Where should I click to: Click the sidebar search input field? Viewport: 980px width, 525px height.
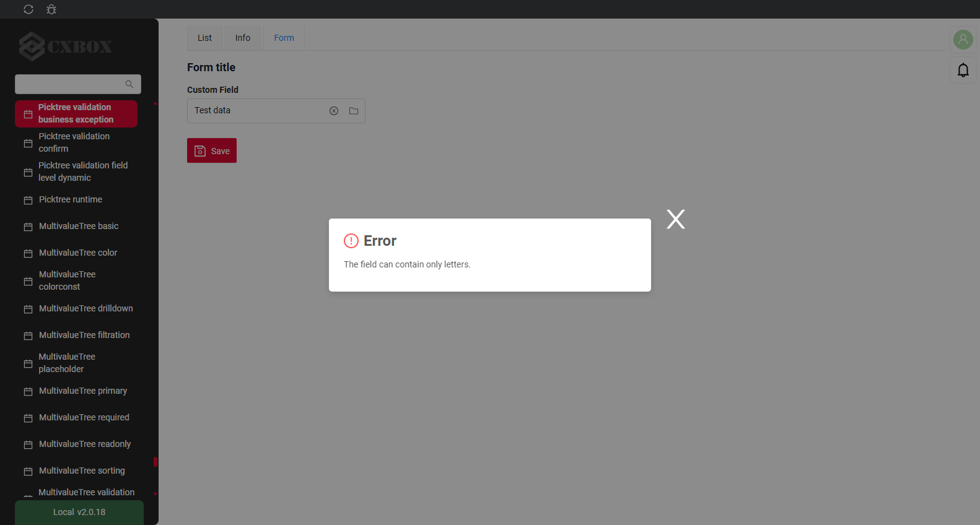click(78, 84)
